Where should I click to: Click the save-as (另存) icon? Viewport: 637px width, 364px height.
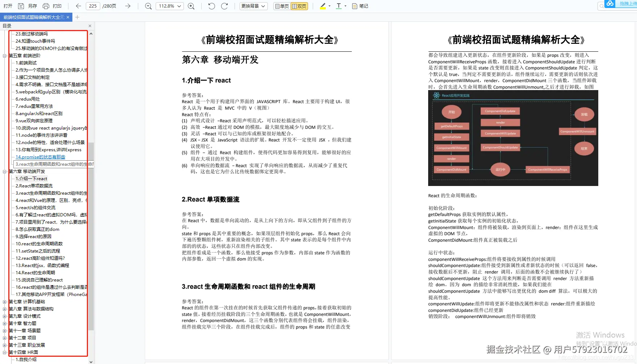click(21, 6)
